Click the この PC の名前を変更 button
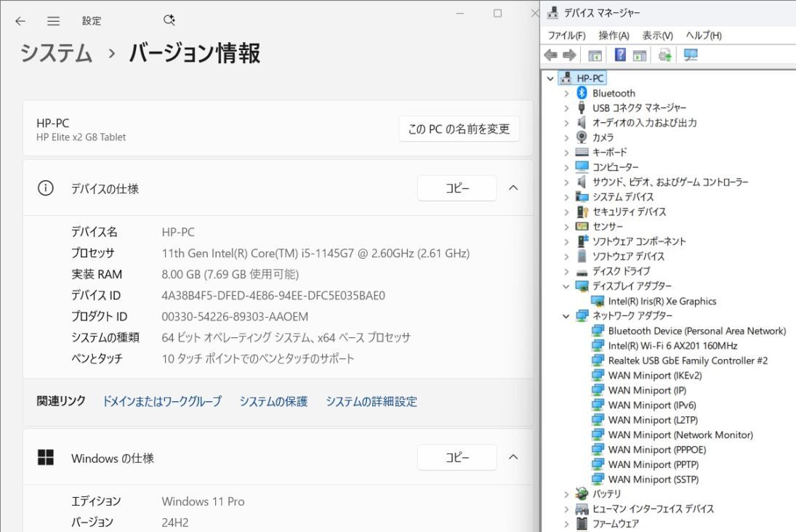The height and width of the screenshot is (532, 796). coord(459,129)
